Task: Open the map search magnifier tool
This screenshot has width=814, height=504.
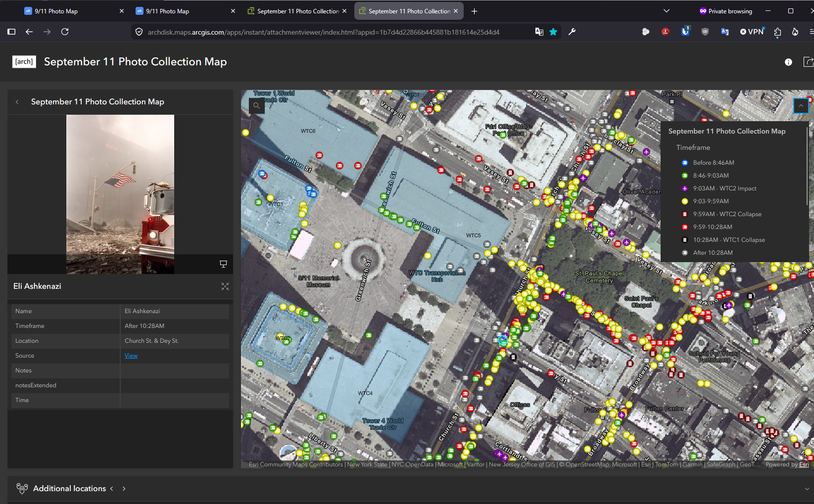Action: tap(256, 105)
